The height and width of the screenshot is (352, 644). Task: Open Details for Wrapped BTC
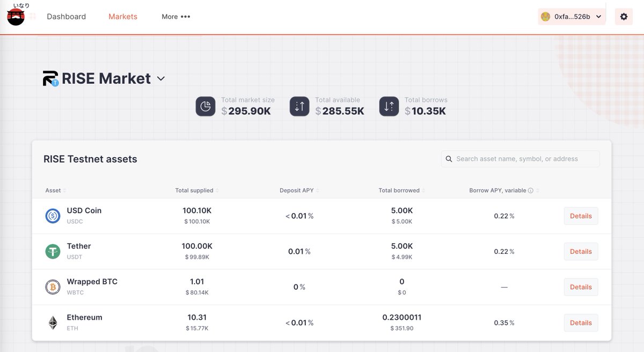(x=581, y=287)
